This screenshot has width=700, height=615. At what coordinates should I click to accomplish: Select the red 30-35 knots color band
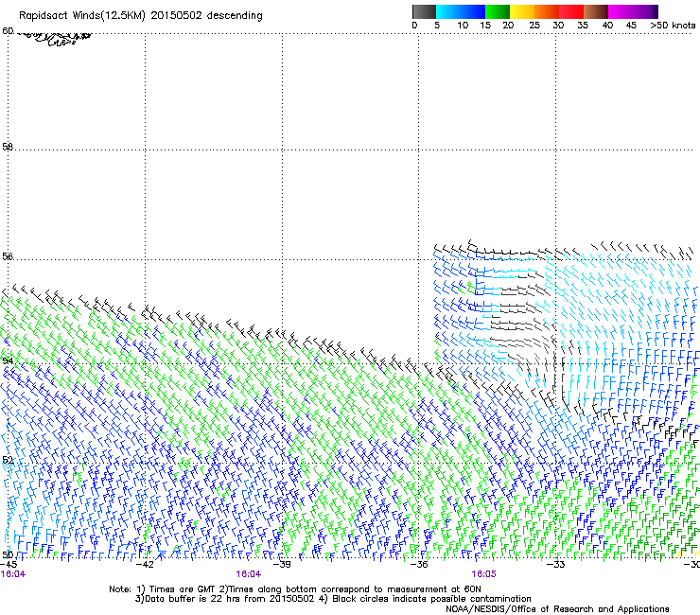[x=571, y=11]
